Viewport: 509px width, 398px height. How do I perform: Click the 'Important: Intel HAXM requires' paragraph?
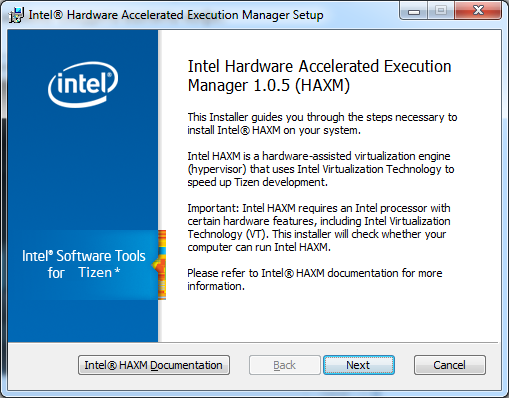(x=319, y=228)
